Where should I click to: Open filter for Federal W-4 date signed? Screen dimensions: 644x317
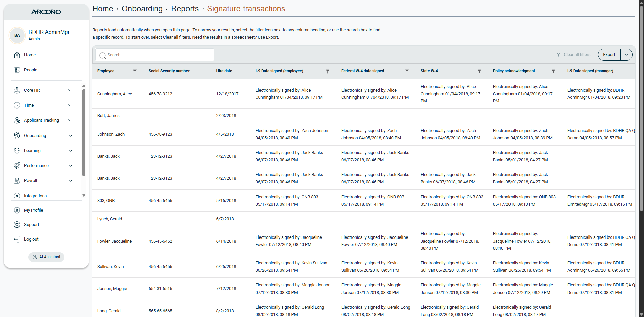[x=407, y=71]
